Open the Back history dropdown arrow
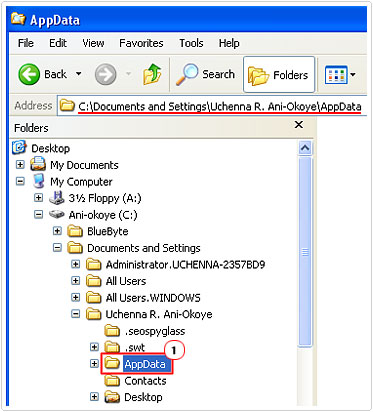The height and width of the screenshot is (412, 373). (79, 74)
